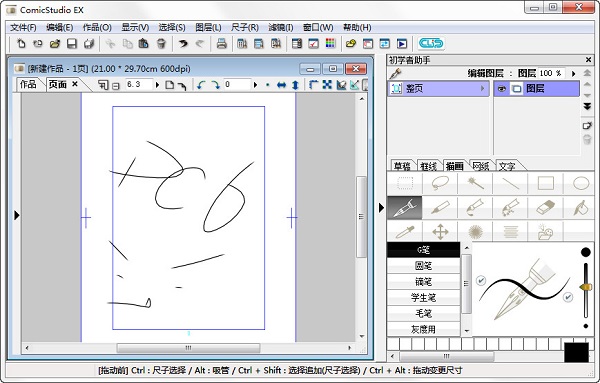The height and width of the screenshot is (383, 600).
Task: Select the focus burst lines tool
Action: tap(475, 231)
